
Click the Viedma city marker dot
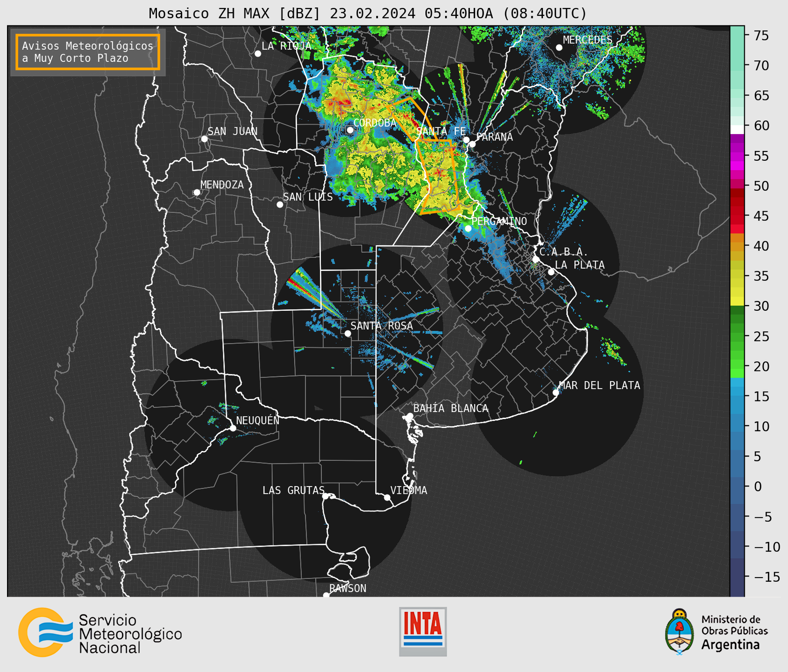387,498
